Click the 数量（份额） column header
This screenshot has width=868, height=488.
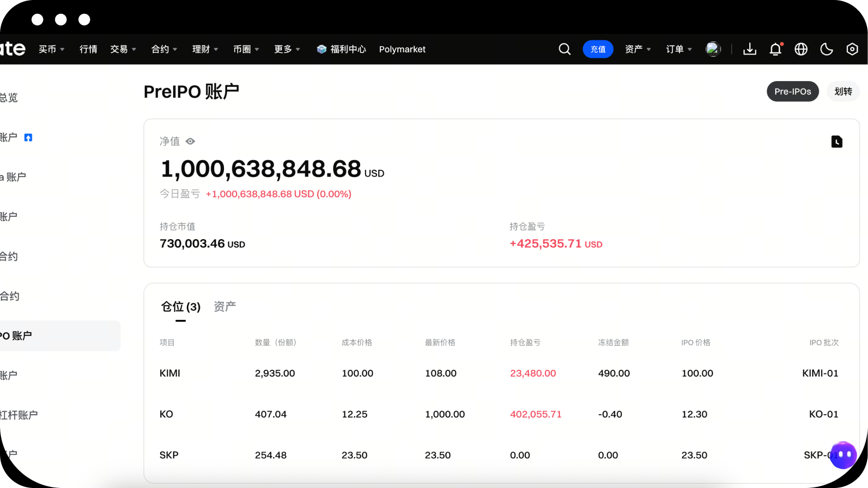coord(277,343)
